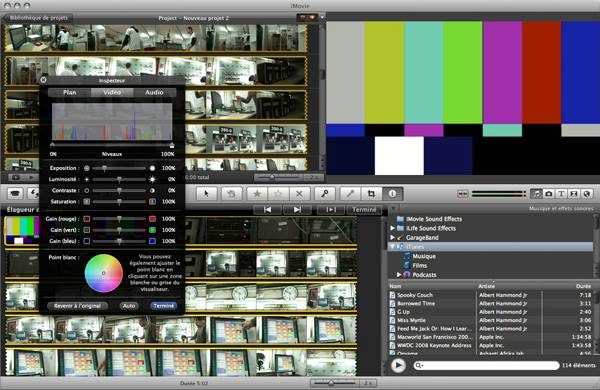This screenshot has width=600, height=390.
Task: Mark selection as favorite with filled star
Action: pyautogui.click(x=257, y=194)
